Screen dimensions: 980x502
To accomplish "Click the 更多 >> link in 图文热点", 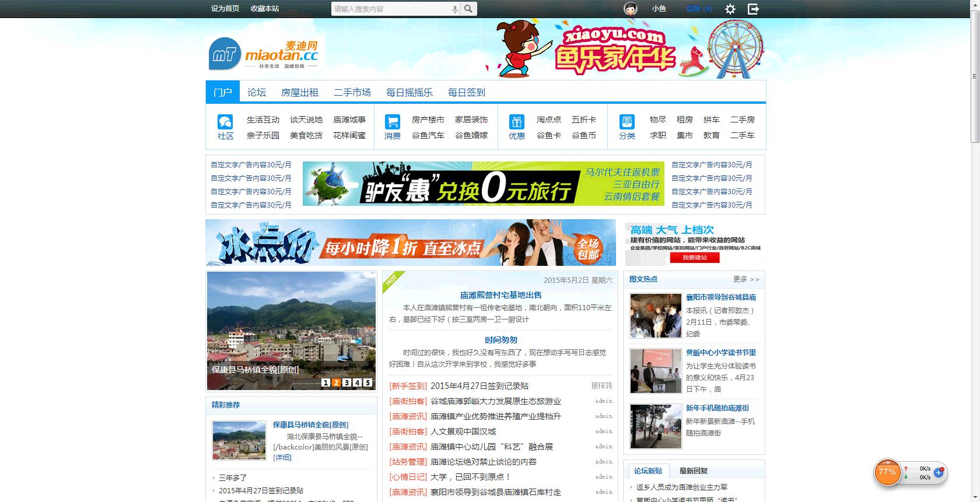I will [x=746, y=279].
